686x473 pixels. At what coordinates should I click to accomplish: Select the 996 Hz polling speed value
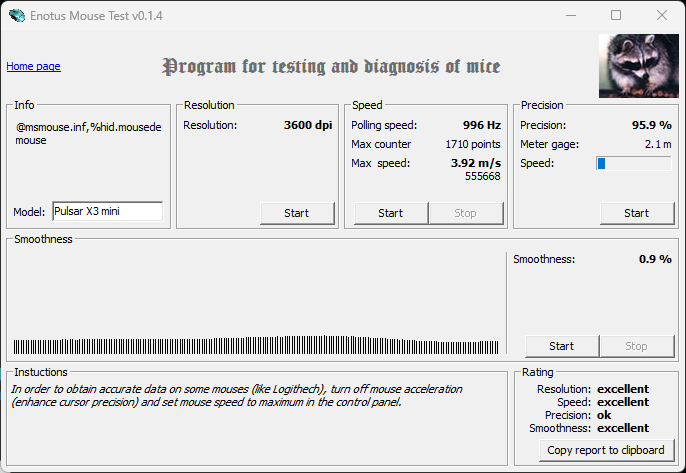tap(482, 125)
